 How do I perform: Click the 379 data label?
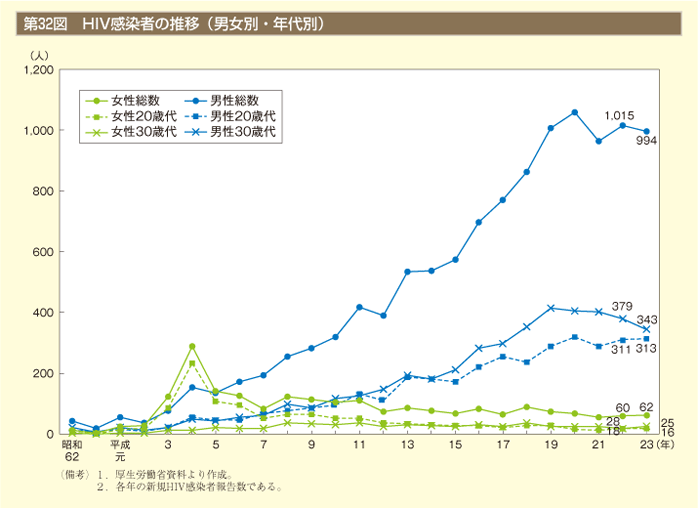(x=622, y=306)
